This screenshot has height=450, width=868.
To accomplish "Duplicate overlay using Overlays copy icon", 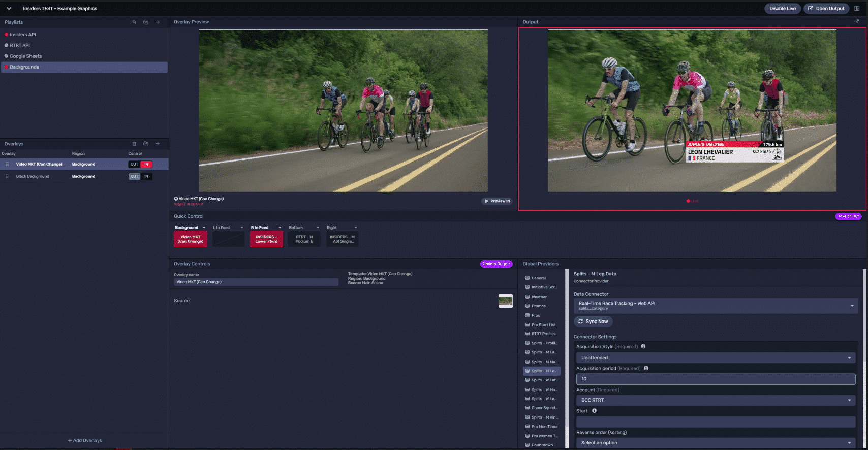I will (x=146, y=144).
